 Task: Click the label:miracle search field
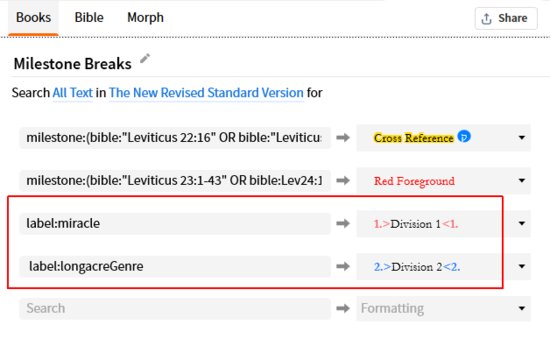(175, 224)
